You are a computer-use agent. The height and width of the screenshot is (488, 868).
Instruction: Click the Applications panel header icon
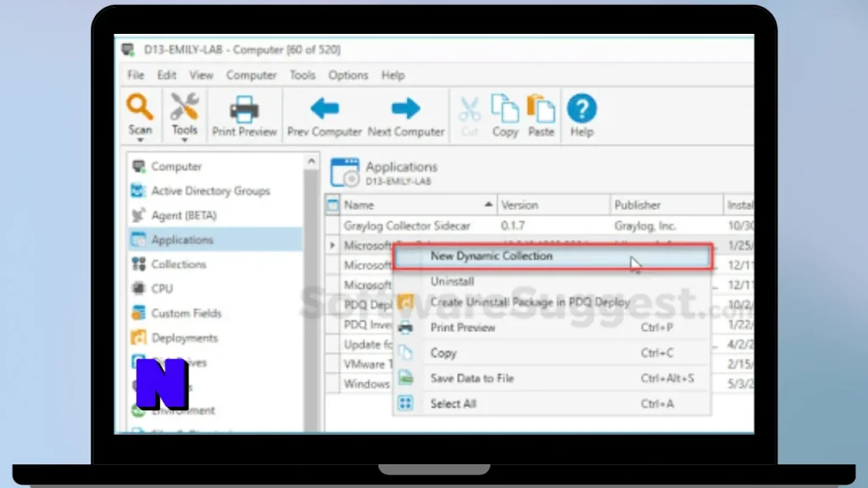(x=345, y=172)
